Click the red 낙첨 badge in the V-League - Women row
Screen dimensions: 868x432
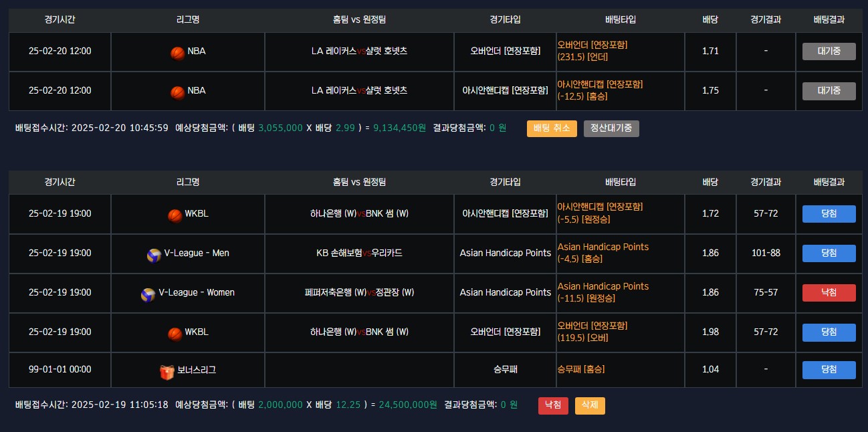tap(829, 293)
